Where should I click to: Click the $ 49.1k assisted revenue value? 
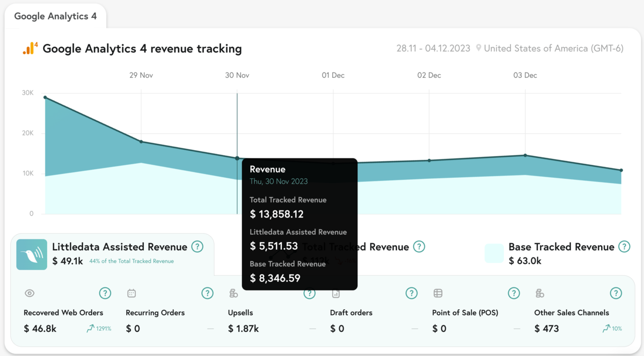pyautogui.click(x=68, y=261)
